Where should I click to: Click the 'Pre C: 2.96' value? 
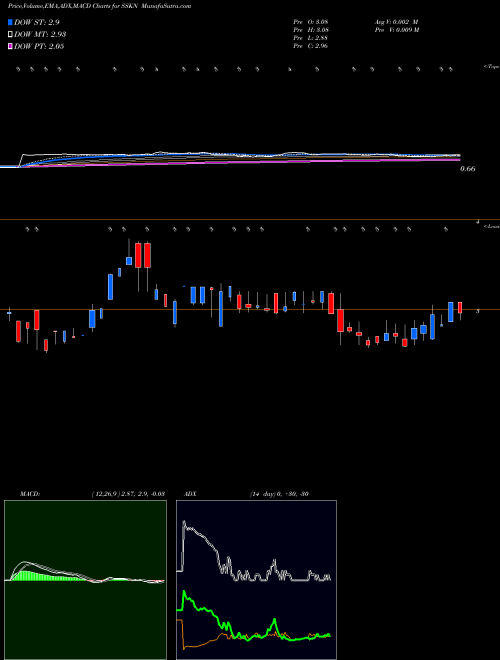pyautogui.click(x=311, y=46)
